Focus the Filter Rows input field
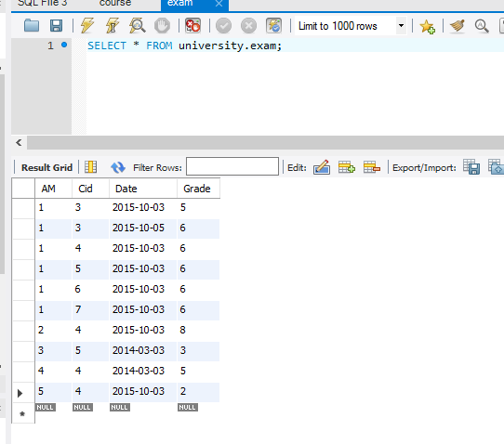 (232, 166)
